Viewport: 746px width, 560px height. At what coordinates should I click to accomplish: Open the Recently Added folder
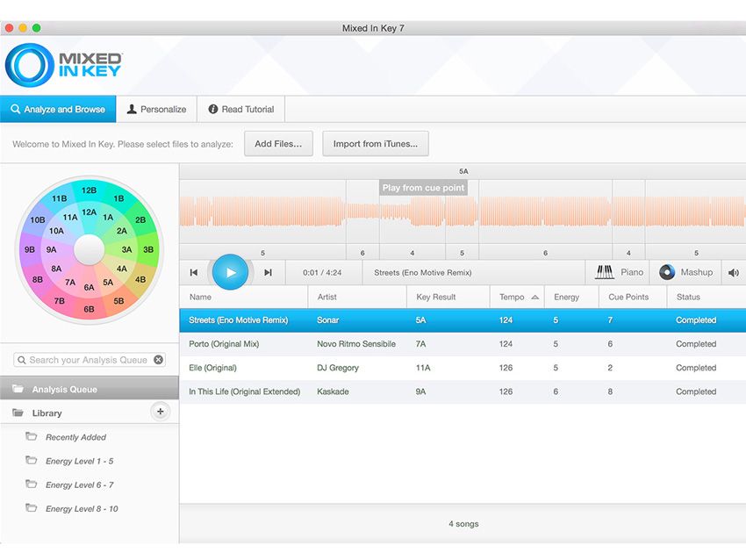pyautogui.click(x=77, y=437)
